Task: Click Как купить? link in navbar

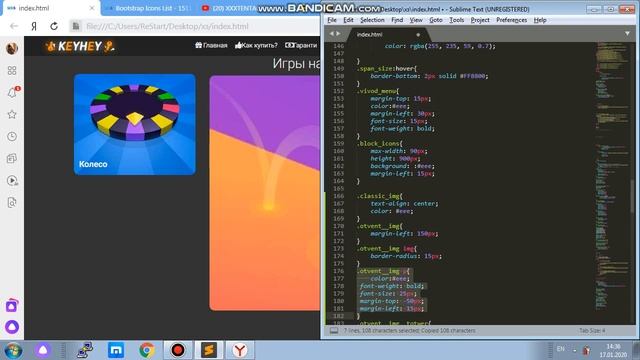Action: coord(256,45)
